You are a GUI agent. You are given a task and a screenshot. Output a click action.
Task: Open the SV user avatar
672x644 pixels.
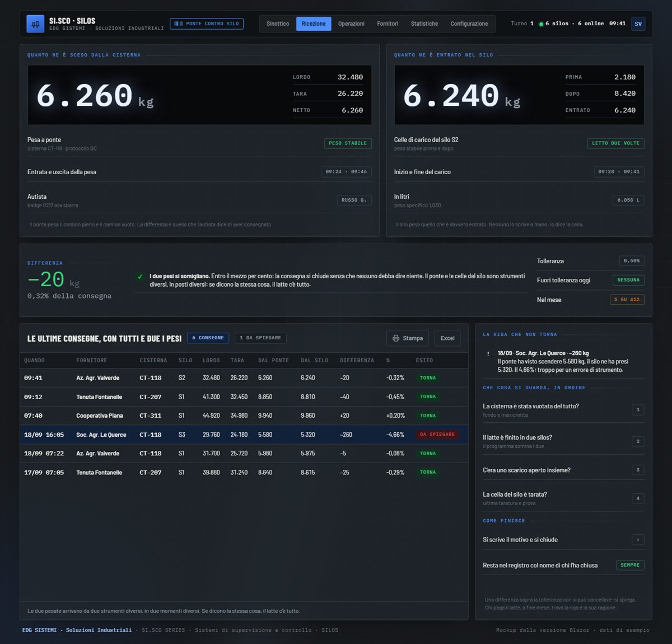[638, 24]
